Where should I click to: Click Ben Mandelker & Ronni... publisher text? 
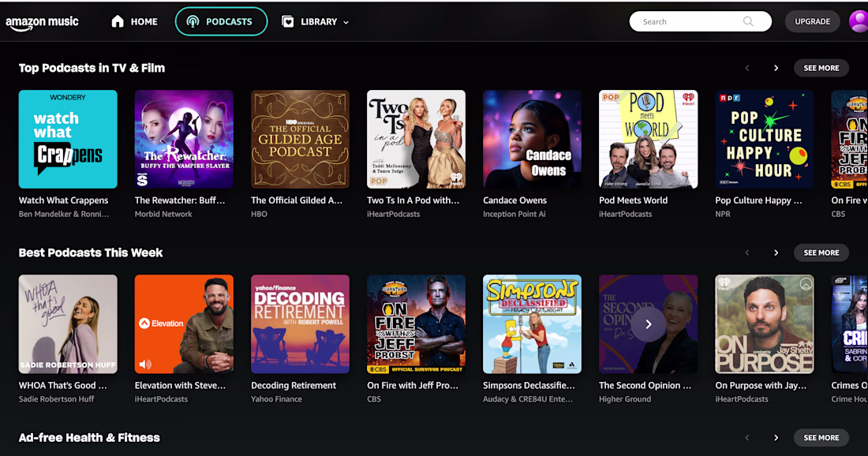pos(64,214)
